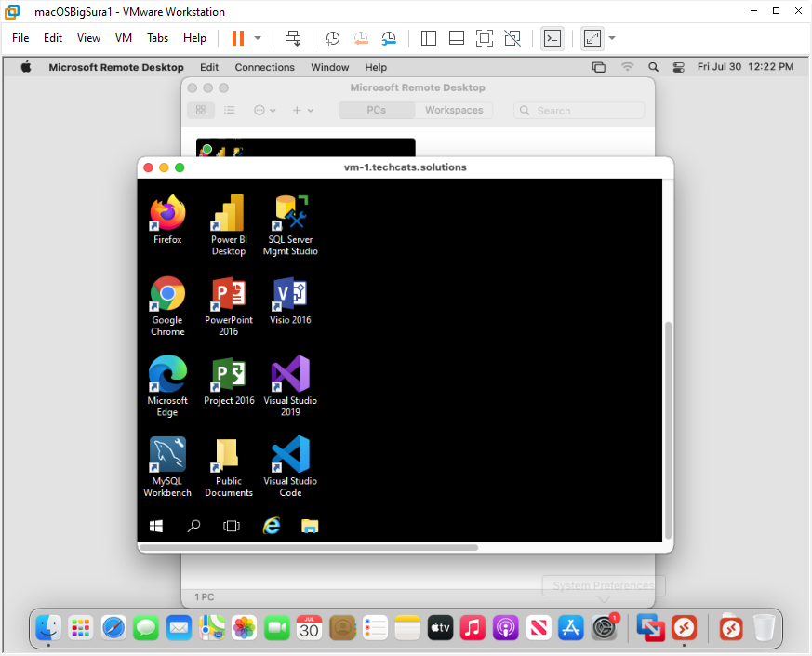Viewport: 812px width, 656px height.
Task: Click Wi-Fi status icon in menu bar
Action: (627, 67)
